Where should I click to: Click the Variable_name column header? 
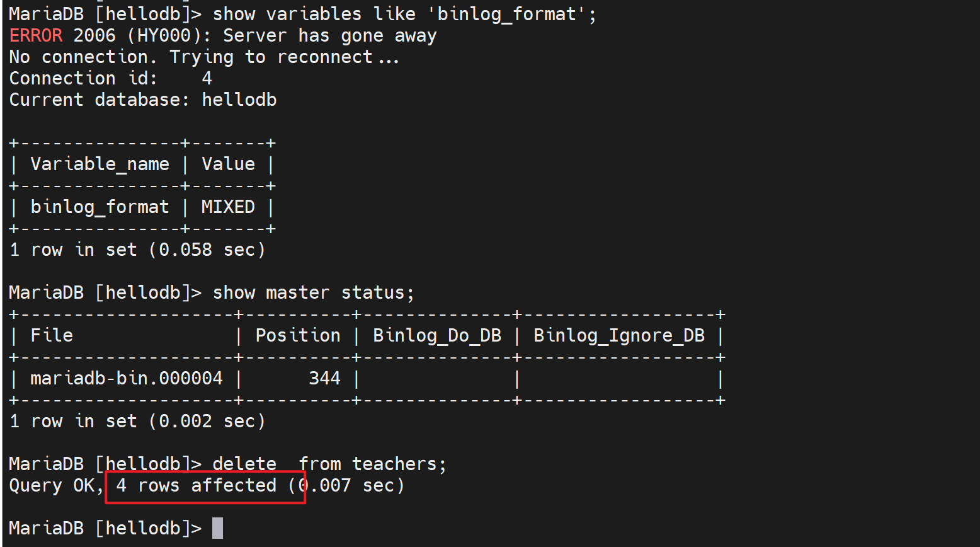[100, 164]
